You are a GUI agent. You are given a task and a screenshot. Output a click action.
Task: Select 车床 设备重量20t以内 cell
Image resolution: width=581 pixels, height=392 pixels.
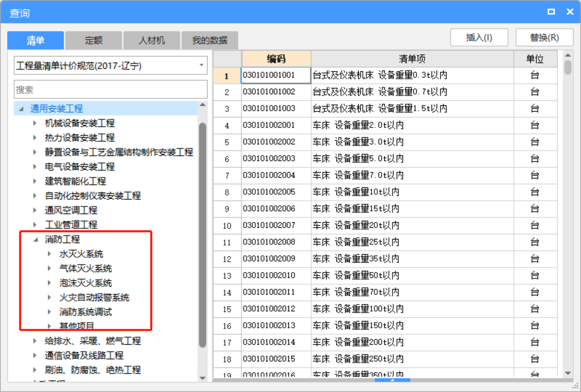point(413,225)
